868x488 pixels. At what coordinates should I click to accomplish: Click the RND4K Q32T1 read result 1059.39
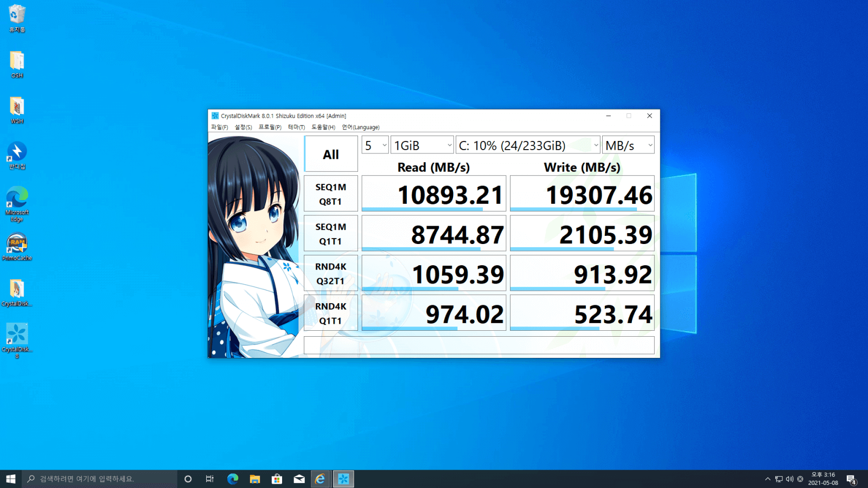434,273
